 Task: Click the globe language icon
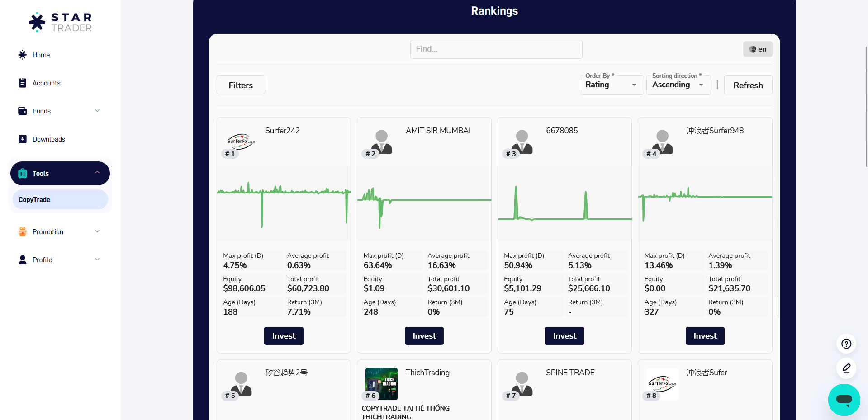[x=753, y=49]
